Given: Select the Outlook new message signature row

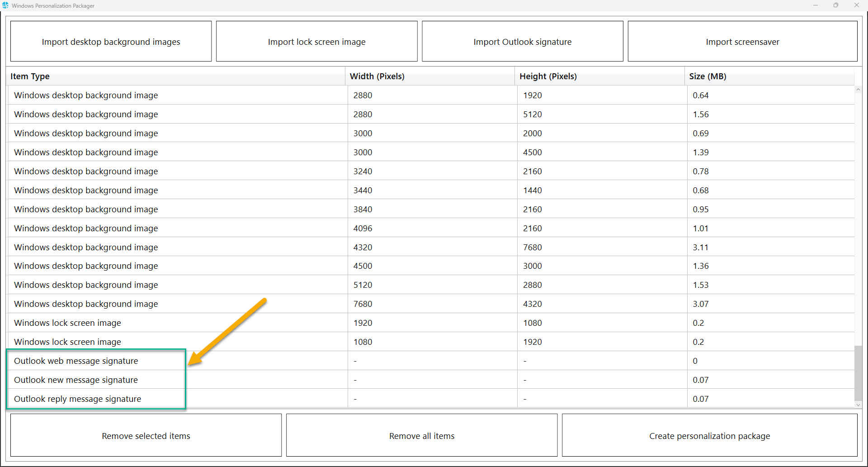Looking at the screenshot, I should [x=76, y=380].
